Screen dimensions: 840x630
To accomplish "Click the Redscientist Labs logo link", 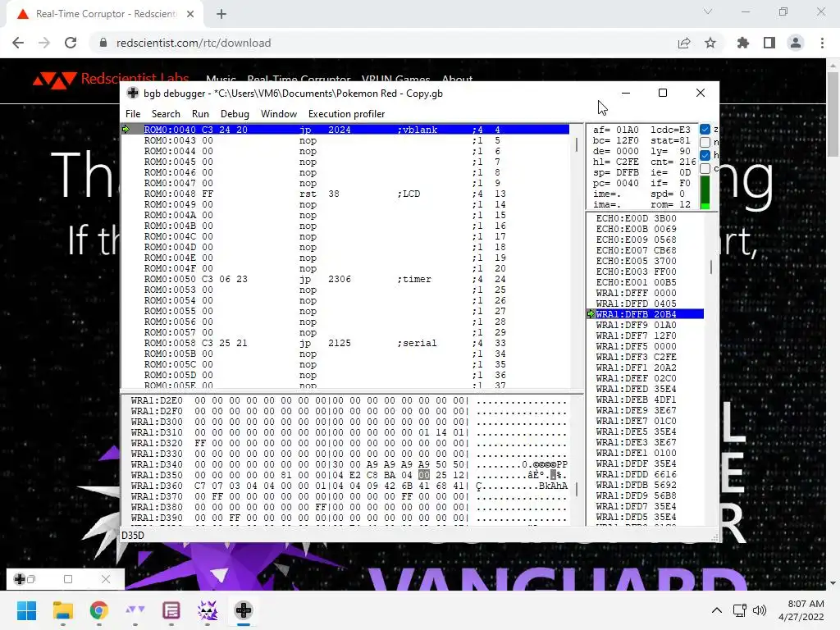I will [111, 80].
